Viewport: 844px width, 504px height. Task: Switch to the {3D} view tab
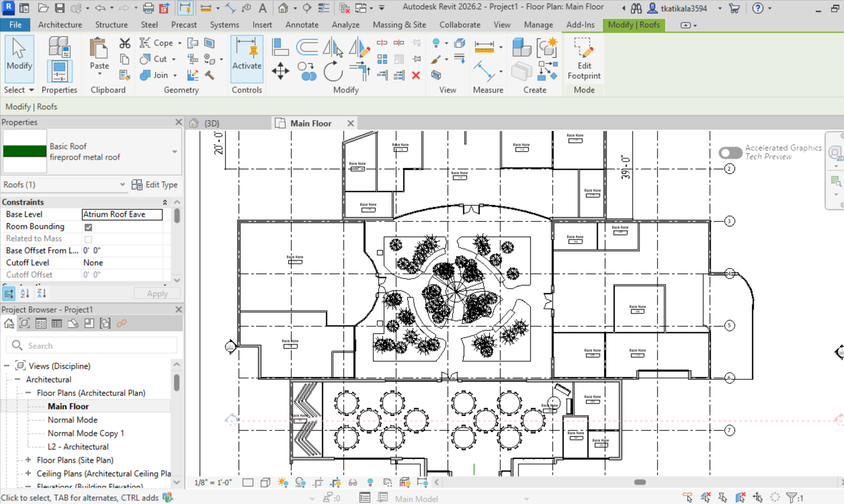[211, 123]
